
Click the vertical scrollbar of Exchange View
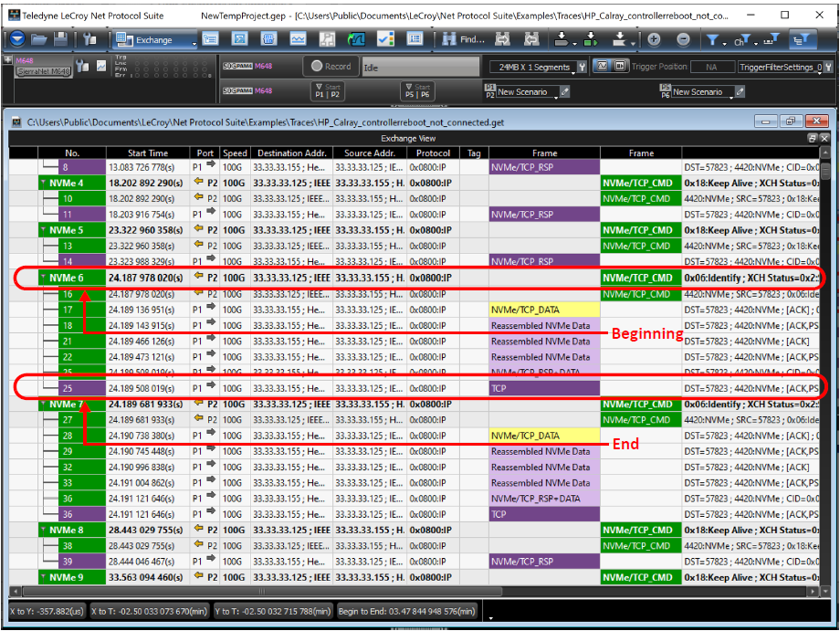(x=825, y=172)
